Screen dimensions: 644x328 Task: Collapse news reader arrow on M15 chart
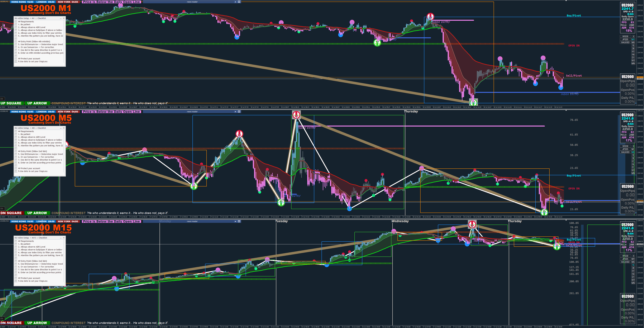click(x=235, y=221)
